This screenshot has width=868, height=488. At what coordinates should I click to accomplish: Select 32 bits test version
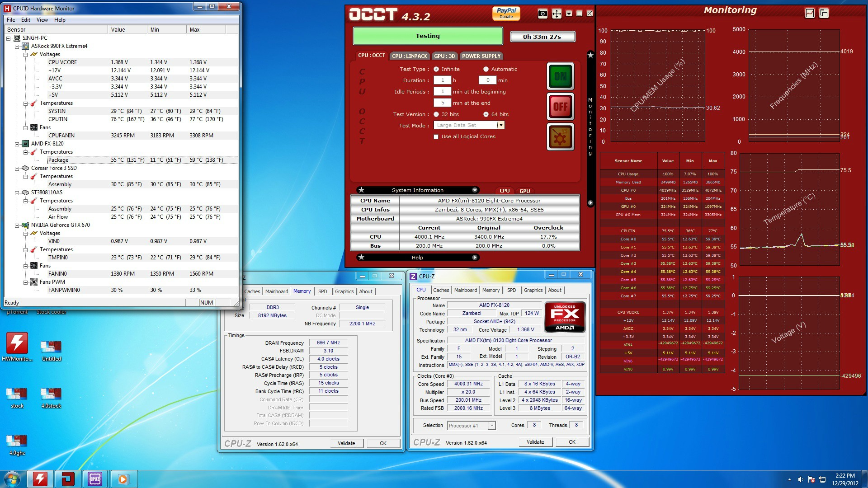pos(436,114)
